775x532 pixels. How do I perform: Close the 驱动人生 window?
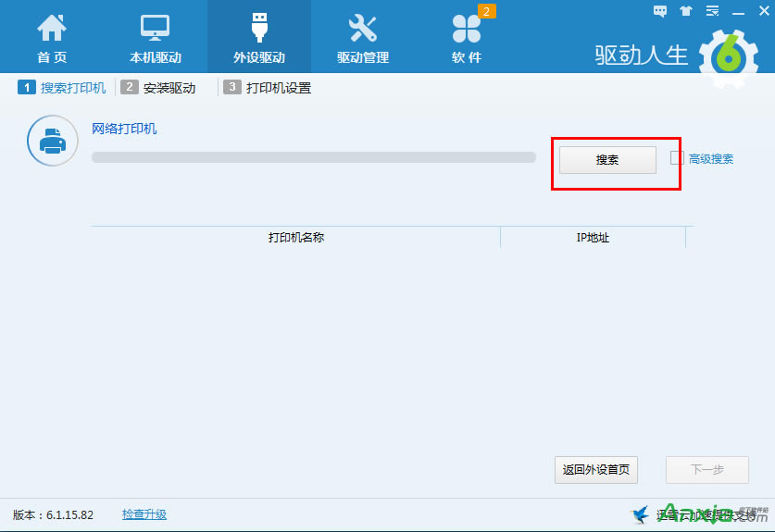pos(764,11)
